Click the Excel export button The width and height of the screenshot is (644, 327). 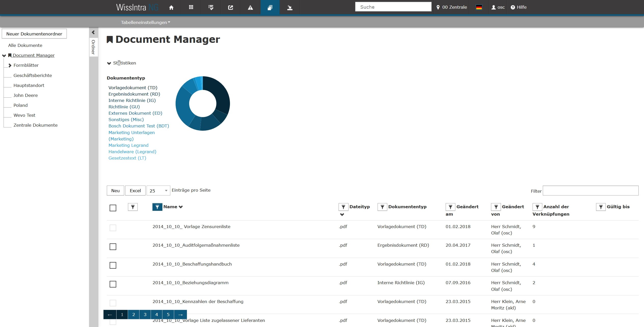[135, 191]
